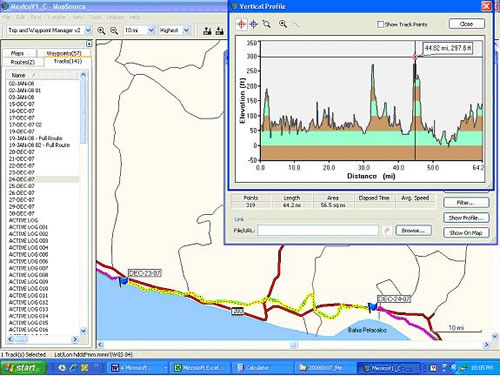Zoom out the main map toolbar
500x376 pixels.
click(x=114, y=31)
